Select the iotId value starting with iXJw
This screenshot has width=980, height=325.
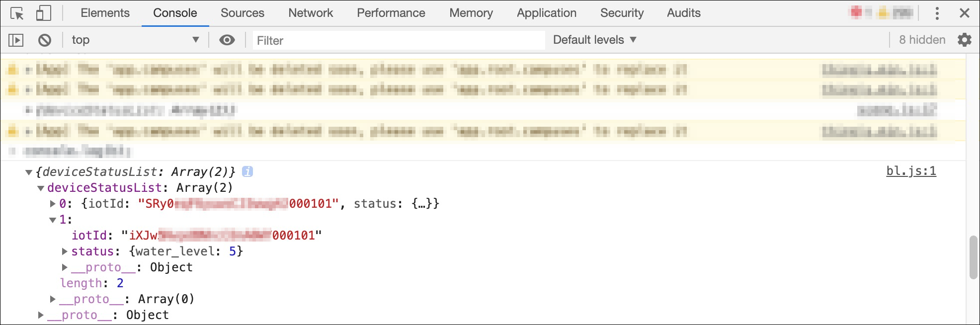(222, 236)
